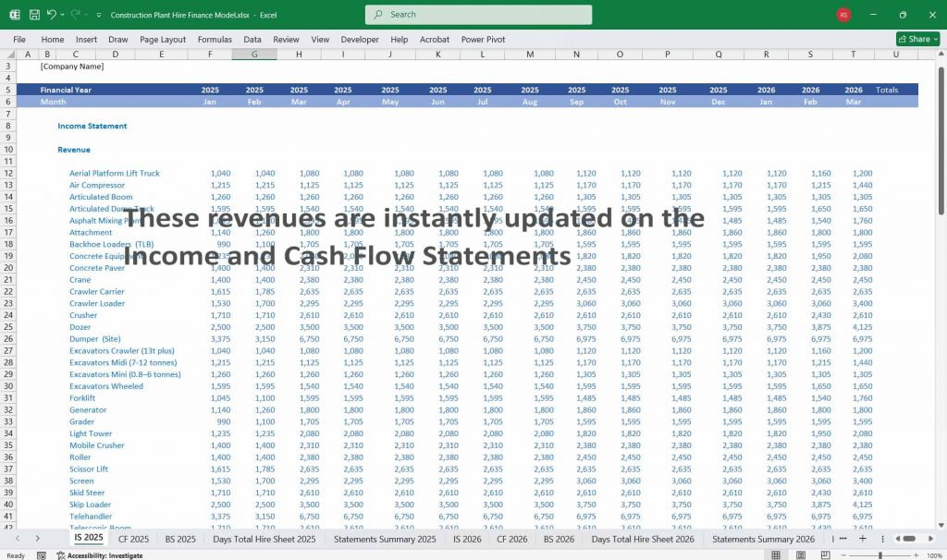Click the Undo arrow icon
Image resolution: width=947 pixels, height=560 pixels.
[52, 15]
